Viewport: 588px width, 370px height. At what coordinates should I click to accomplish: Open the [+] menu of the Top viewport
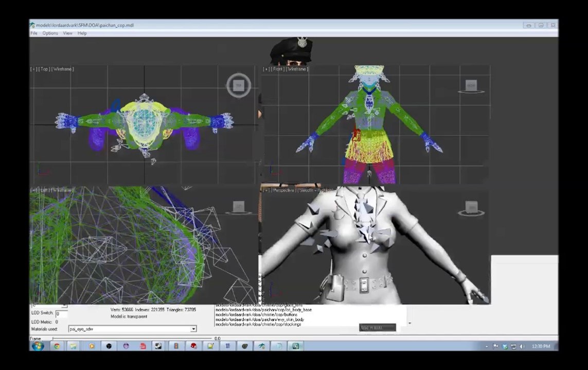[34, 69]
